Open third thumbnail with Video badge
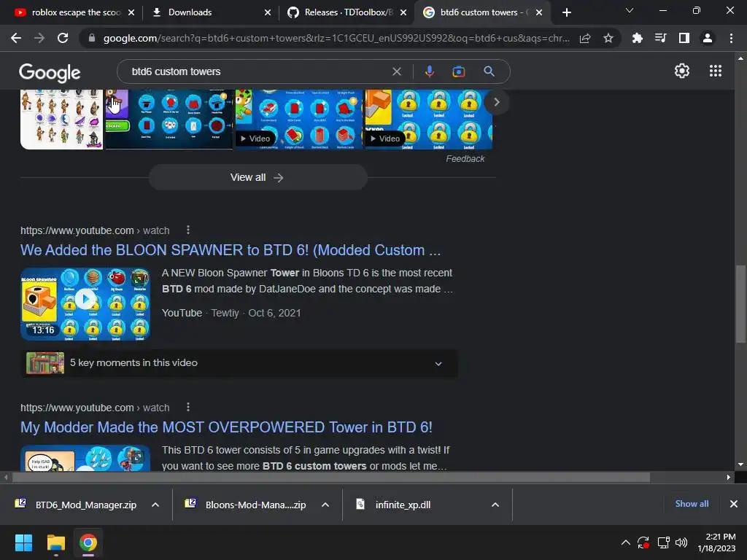 click(298, 119)
